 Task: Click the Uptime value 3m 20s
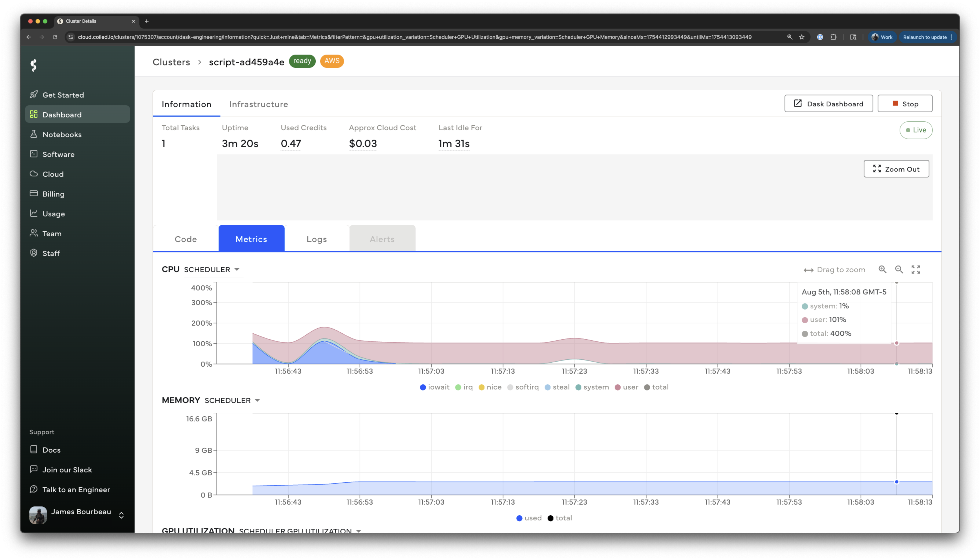(240, 143)
